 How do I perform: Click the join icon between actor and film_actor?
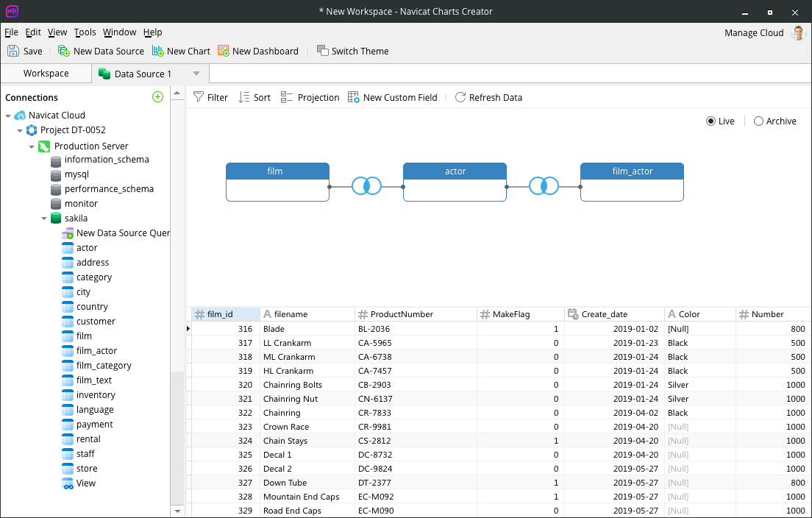click(544, 185)
